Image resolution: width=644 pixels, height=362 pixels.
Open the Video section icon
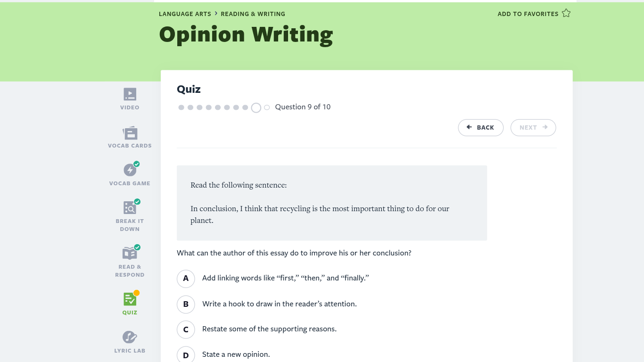[x=130, y=94]
